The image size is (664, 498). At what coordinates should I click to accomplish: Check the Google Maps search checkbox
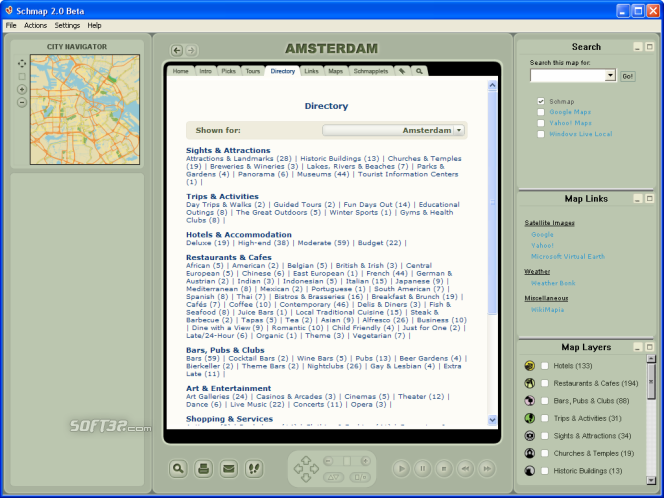(x=541, y=112)
